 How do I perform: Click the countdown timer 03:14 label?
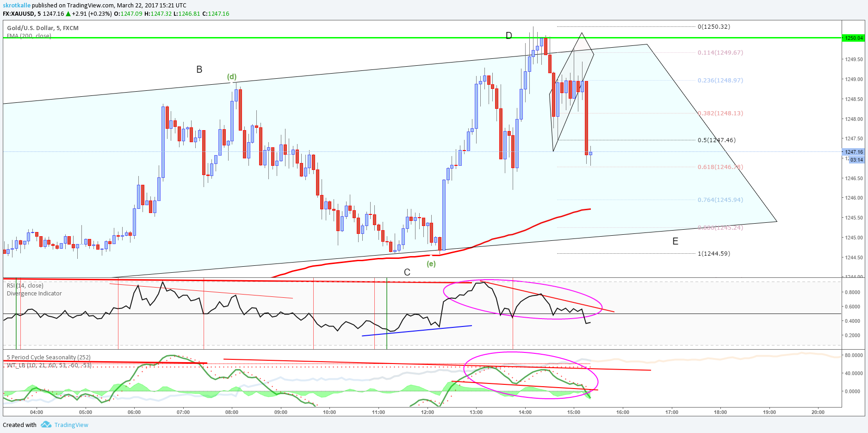pyautogui.click(x=856, y=160)
